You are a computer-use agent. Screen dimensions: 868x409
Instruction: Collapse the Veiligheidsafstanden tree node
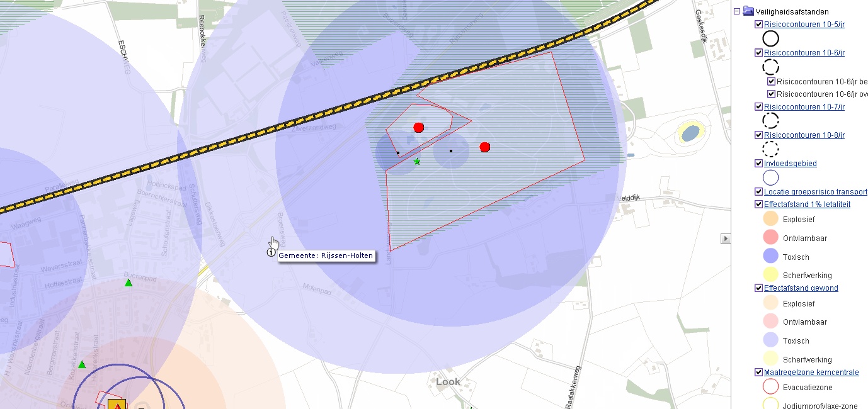click(x=736, y=11)
